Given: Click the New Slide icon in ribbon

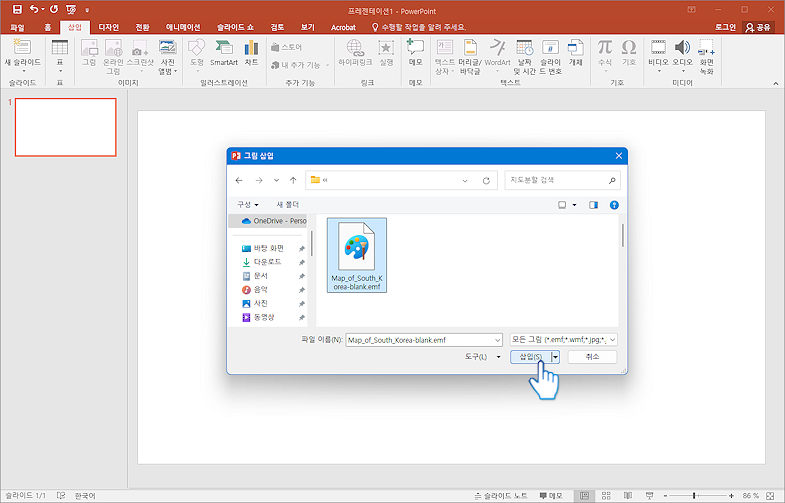Looking at the screenshot, I should 22,47.
